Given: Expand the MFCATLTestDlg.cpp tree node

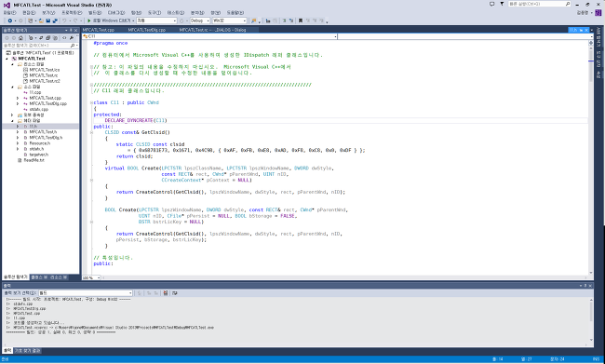Looking at the screenshot, I should [18, 104].
